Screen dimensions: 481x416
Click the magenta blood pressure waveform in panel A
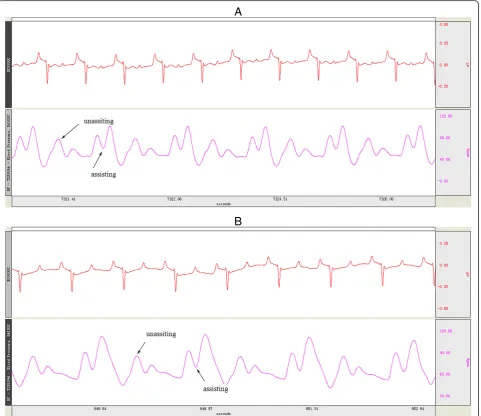[223, 146]
